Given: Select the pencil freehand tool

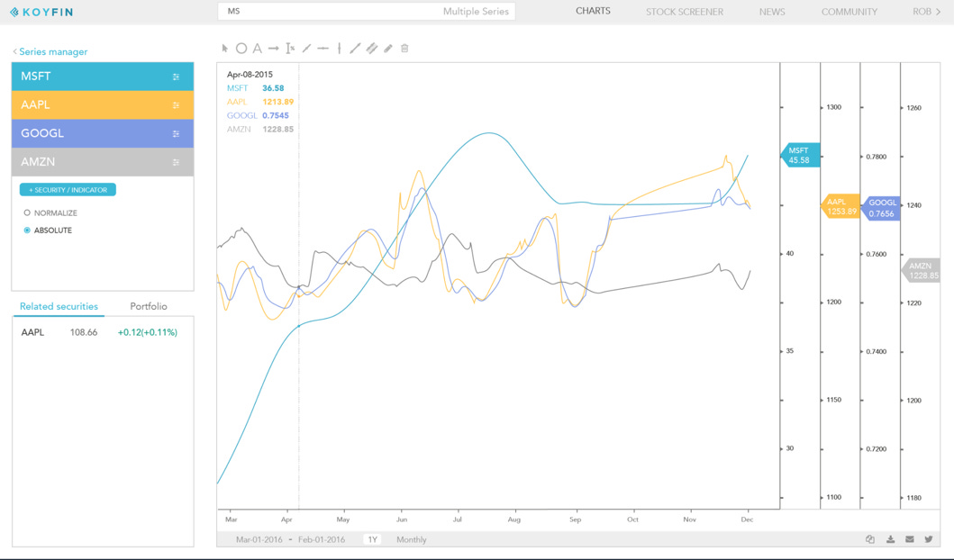Looking at the screenshot, I should [388, 48].
